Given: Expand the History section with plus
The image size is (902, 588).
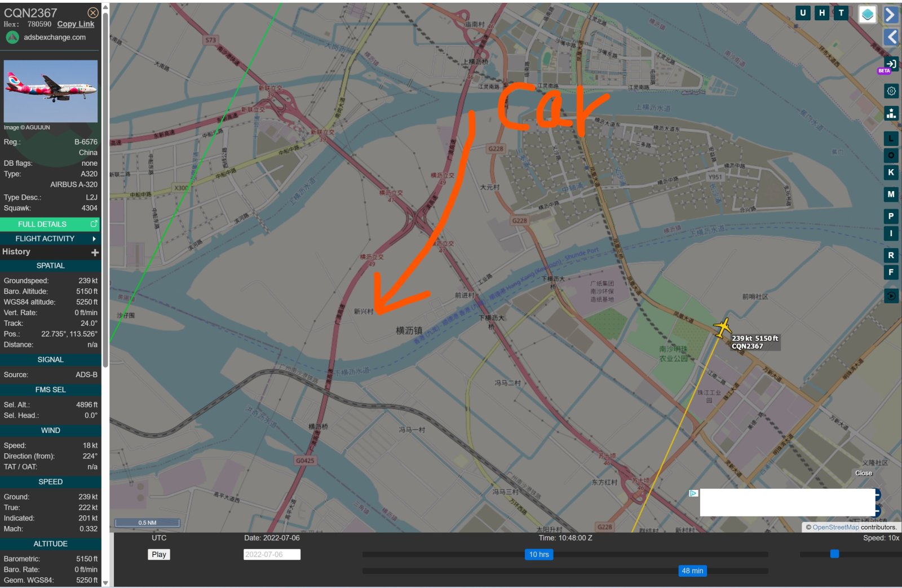Looking at the screenshot, I should (95, 252).
